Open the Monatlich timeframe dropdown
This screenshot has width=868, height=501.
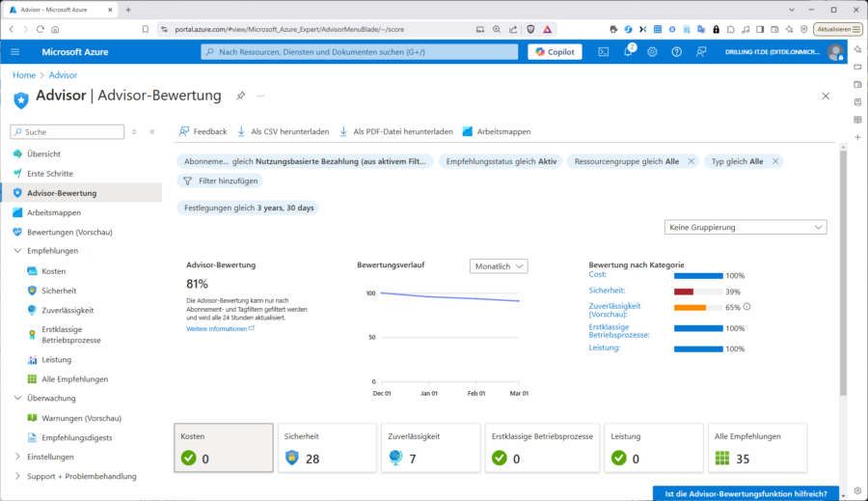[x=499, y=265]
